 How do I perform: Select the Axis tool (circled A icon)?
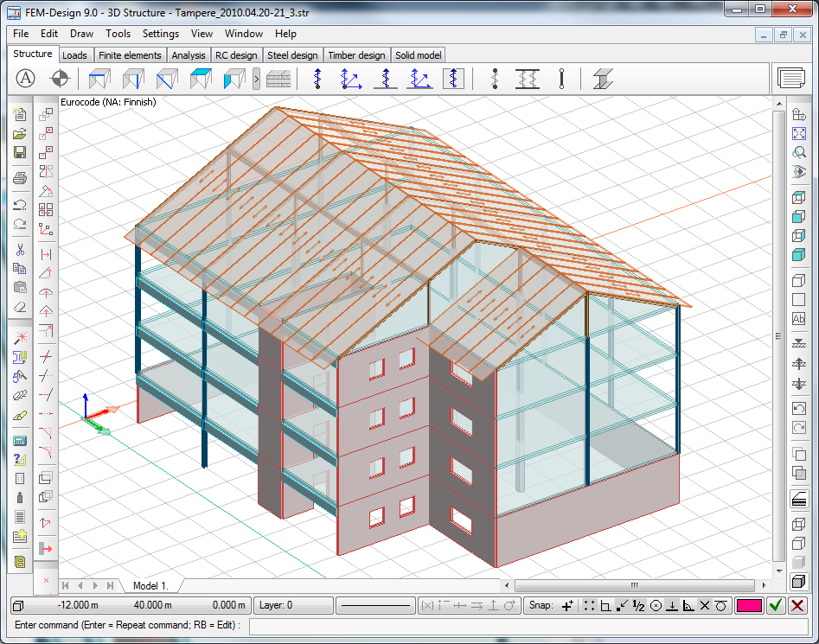coord(26,79)
